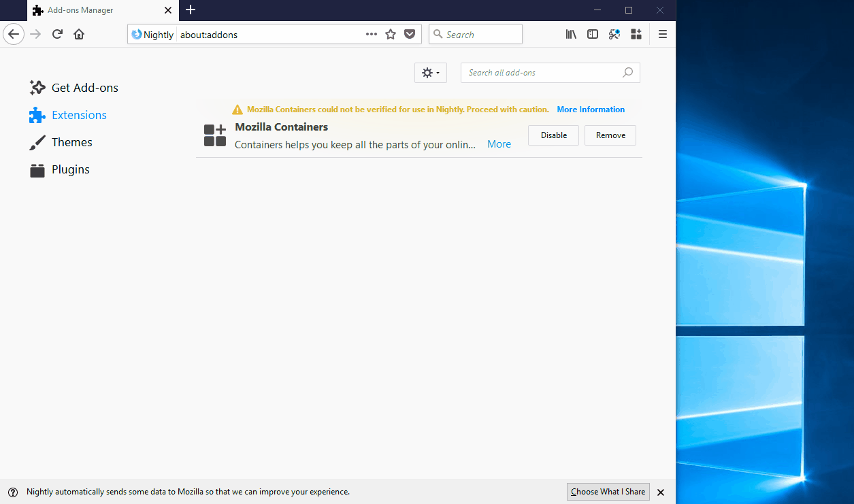Click the unverified extension warning text
The width and height of the screenshot is (854, 504).
(x=398, y=110)
